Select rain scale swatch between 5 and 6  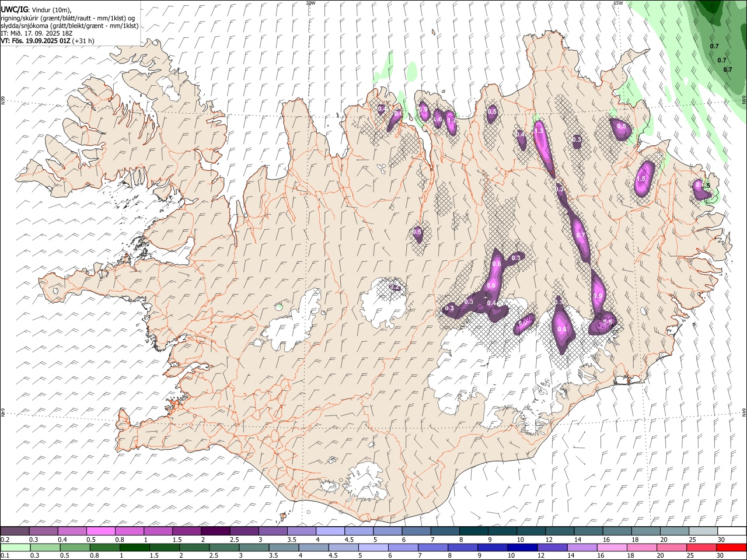point(373,547)
